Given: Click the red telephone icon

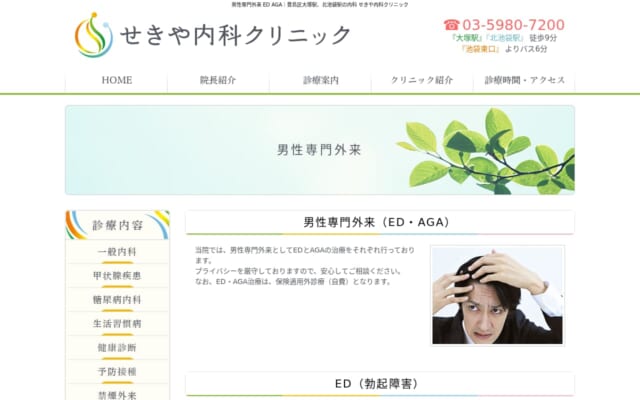Looking at the screenshot, I should coord(451,25).
